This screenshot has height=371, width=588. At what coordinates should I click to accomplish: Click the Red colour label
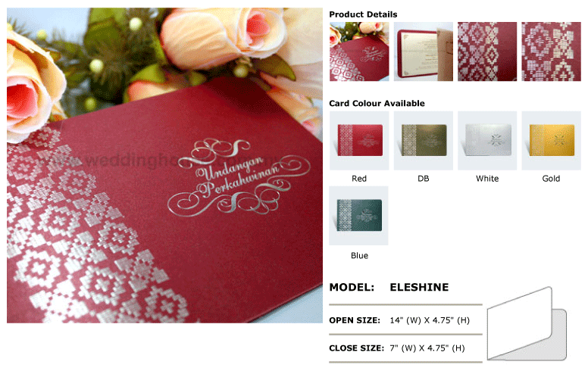tap(359, 179)
